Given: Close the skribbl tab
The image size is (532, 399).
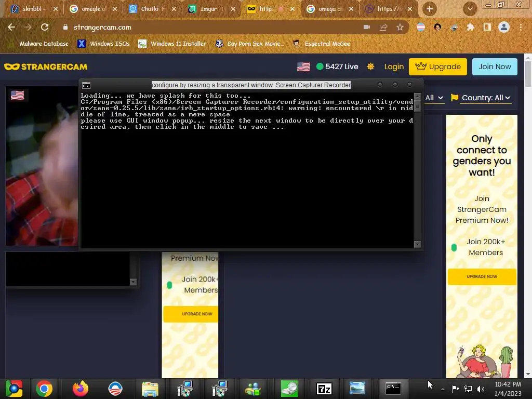Looking at the screenshot, I should 56,9.
